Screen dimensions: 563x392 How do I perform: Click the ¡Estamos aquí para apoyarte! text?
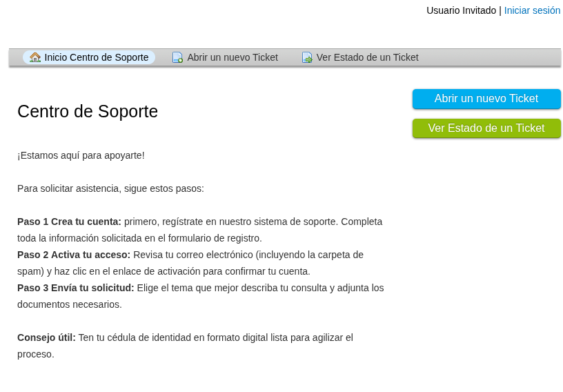pyautogui.click(x=81, y=155)
